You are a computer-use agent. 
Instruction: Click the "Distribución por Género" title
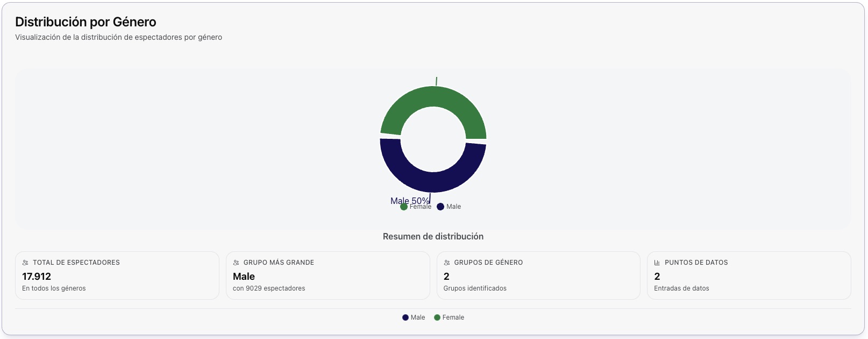[86, 22]
